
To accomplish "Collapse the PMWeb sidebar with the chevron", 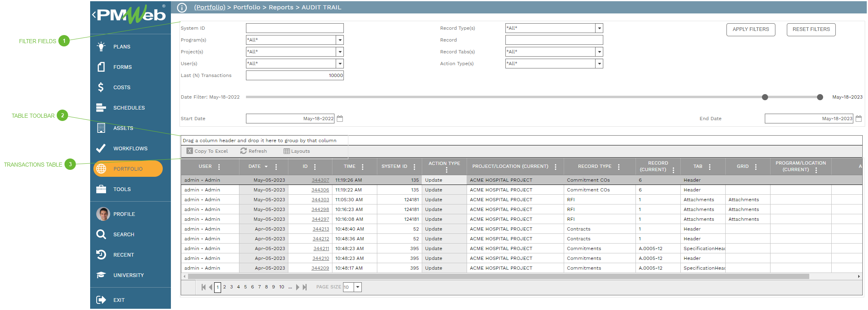I will pyautogui.click(x=94, y=15).
